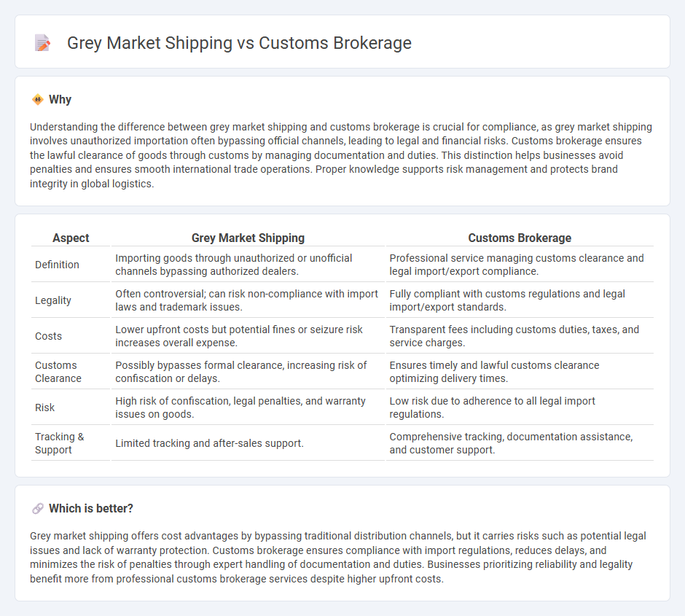Image resolution: width=685 pixels, height=616 pixels.
Task: Click the Why paragraph starting Understanding the difference
Action: point(341,155)
